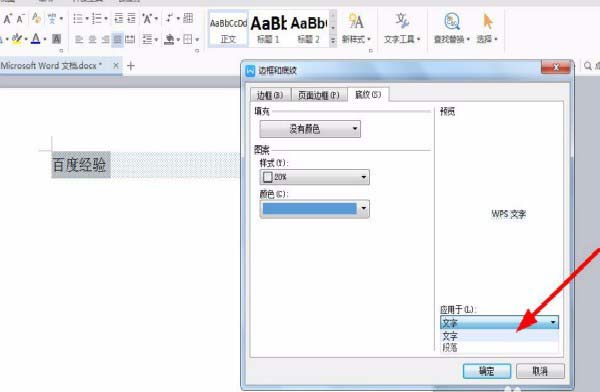Image resolution: width=600 pixels, height=392 pixels.
Task: Click the increase font size icon
Action: click(x=7, y=18)
